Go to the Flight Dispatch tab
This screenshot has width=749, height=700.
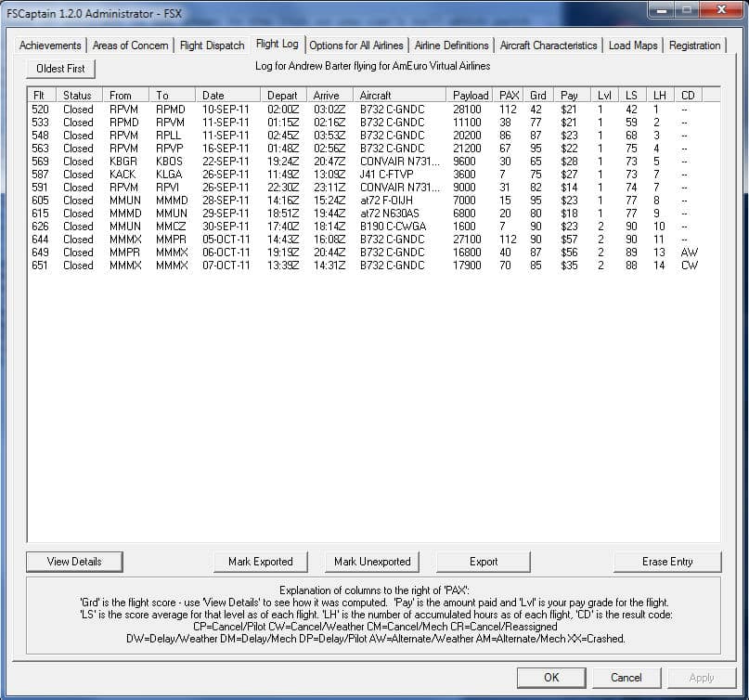[x=212, y=45]
